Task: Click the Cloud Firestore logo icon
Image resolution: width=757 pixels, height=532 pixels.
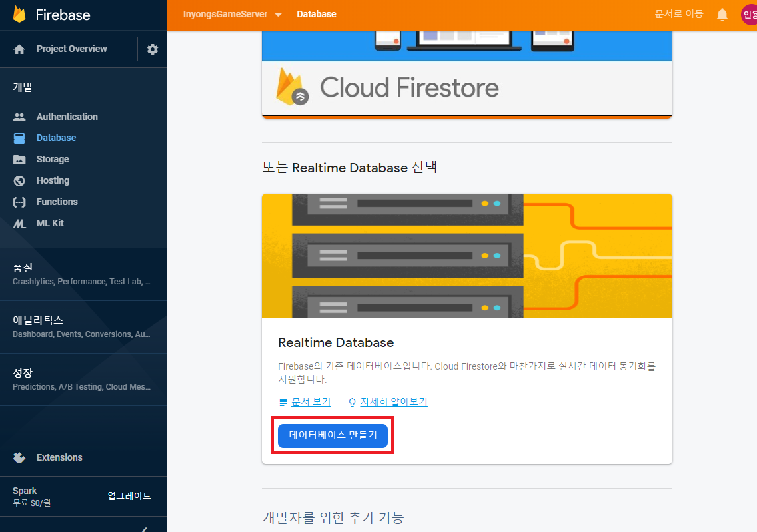Action: tap(292, 87)
